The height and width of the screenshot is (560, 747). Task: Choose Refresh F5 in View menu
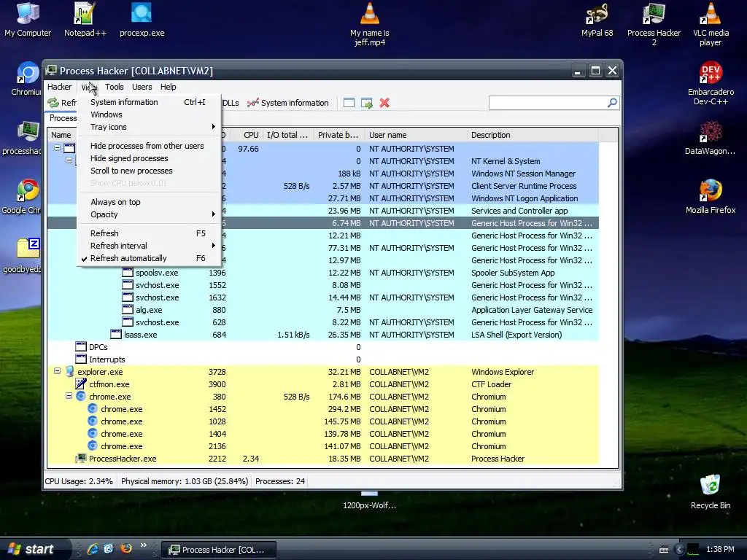pos(147,233)
